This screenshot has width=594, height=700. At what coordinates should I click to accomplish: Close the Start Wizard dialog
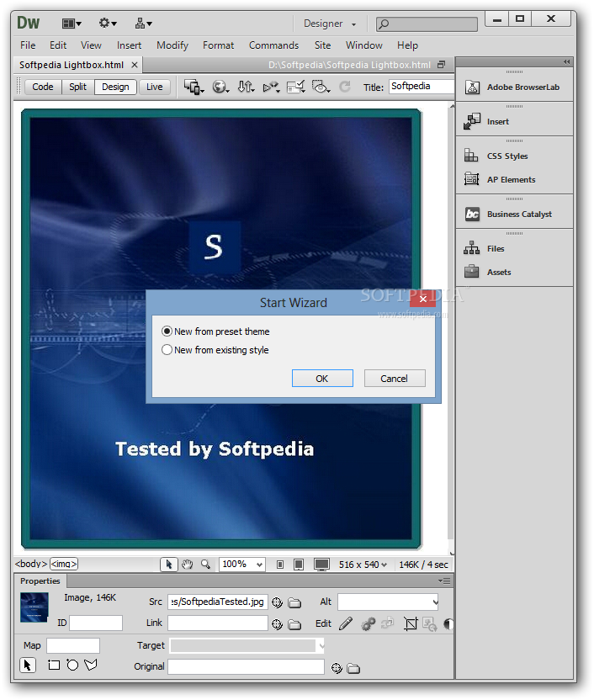422,299
